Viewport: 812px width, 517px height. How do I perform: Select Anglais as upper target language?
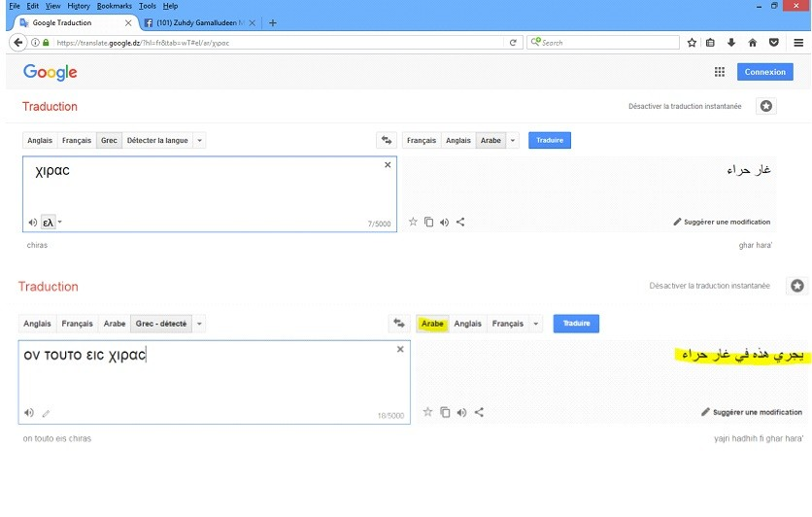[458, 140]
